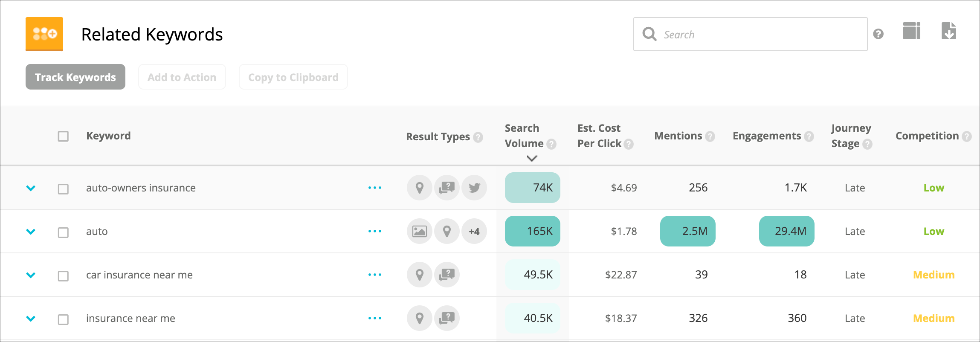Viewport: 980px width, 342px height.
Task: Click the Mentions help icon
Action: 710,136
